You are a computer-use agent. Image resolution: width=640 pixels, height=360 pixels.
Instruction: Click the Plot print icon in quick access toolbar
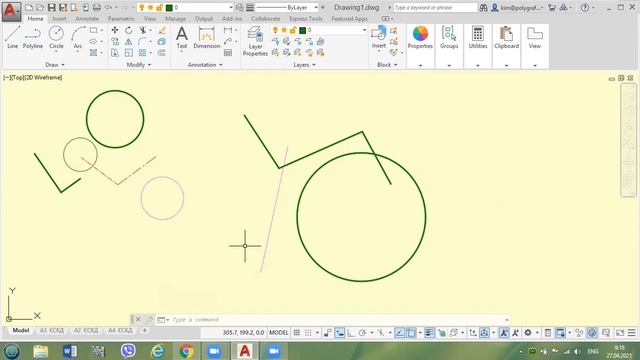(97, 7)
